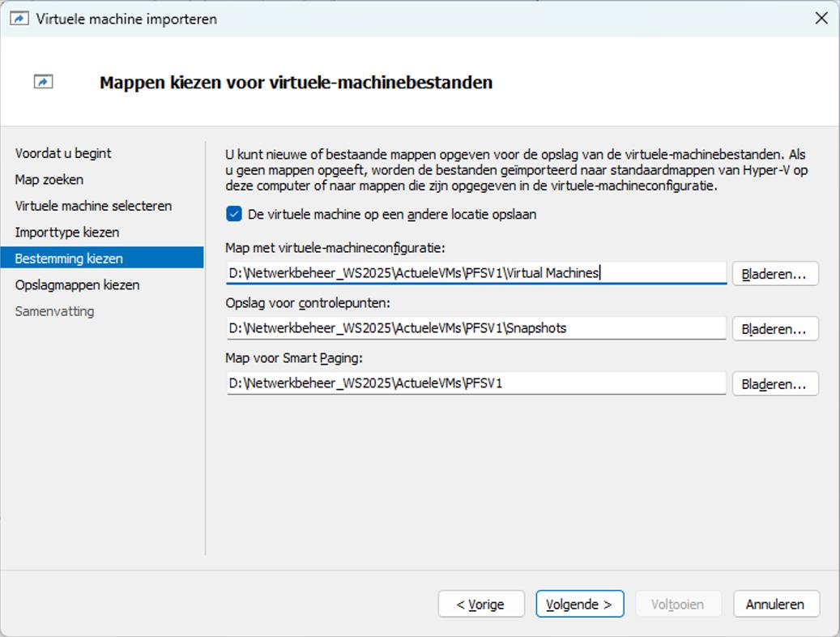Screen dimensions: 840x637
Task: Click the Smart Paging folder path field
Action: coord(476,383)
